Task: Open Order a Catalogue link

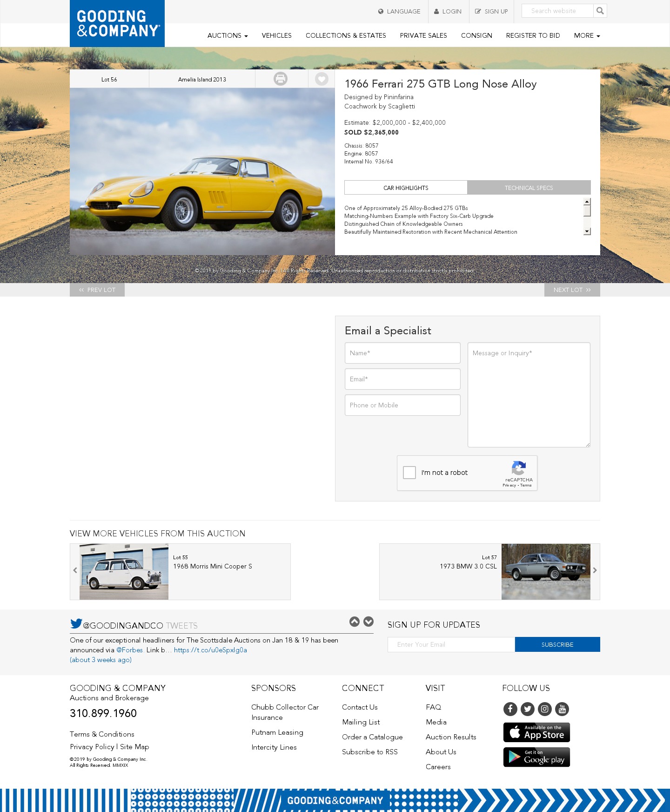Action: pos(372,737)
